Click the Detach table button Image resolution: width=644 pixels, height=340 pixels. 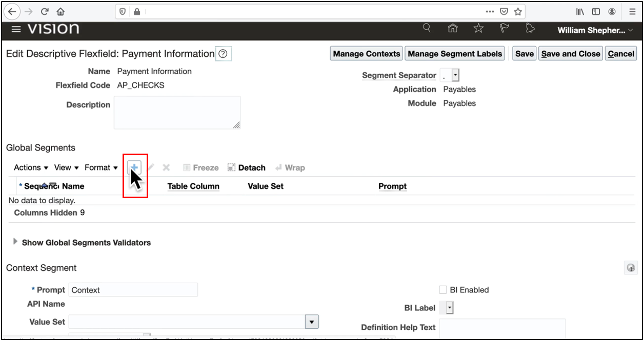tap(246, 167)
